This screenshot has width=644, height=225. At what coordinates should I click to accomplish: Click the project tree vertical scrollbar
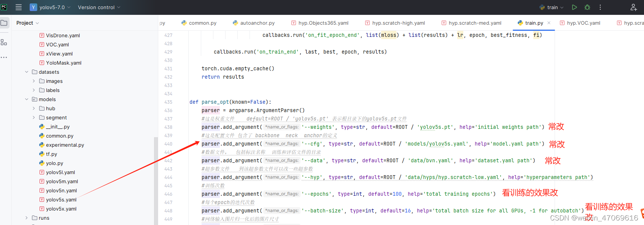pyautogui.click(x=155, y=181)
